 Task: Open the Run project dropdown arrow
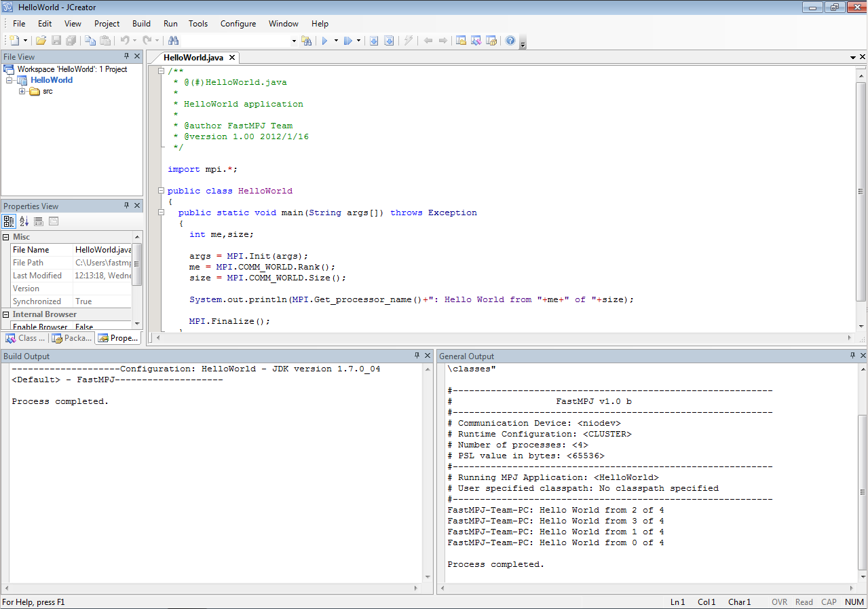point(335,41)
